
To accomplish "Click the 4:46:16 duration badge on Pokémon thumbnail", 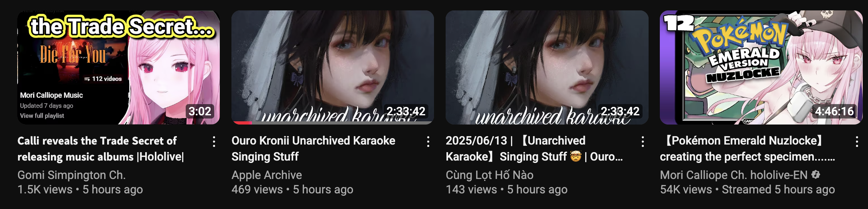I will pos(834,111).
